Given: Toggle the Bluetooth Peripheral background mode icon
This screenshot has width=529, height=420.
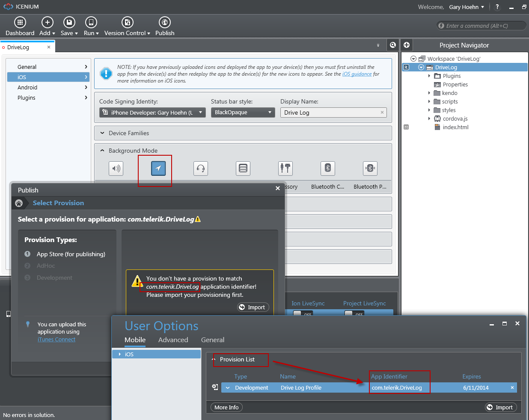Looking at the screenshot, I should [370, 169].
